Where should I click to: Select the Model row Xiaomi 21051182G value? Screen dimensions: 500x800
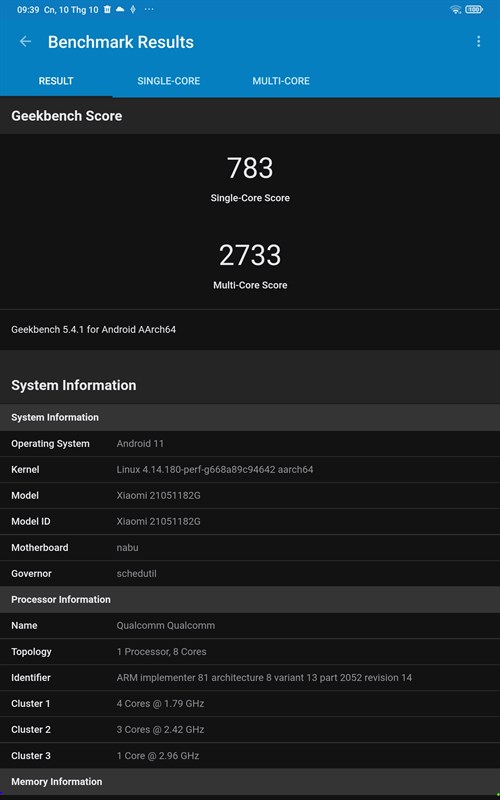(x=159, y=495)
